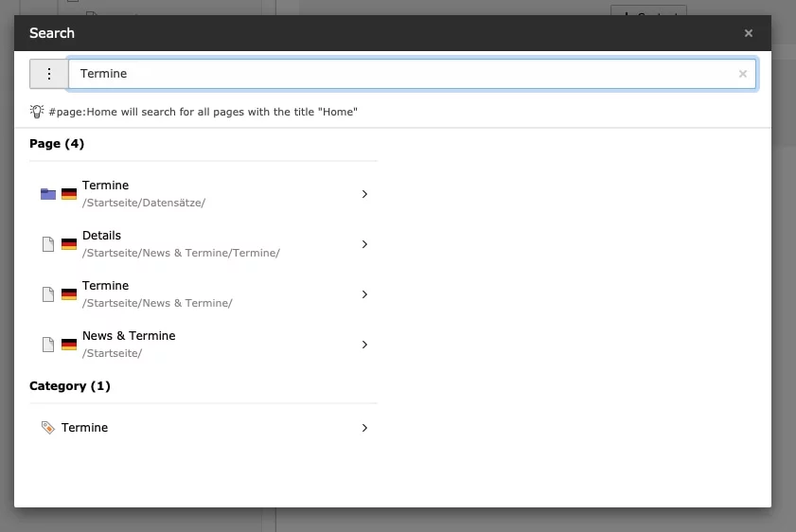Click the lightbulb hint icon
This screenshot has height=532, width=796.
(37, 111)
